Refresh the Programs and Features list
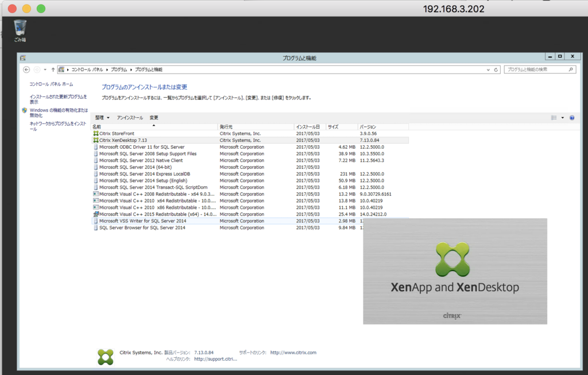Viewport: 588px width, 375px height. coord(496,69)
